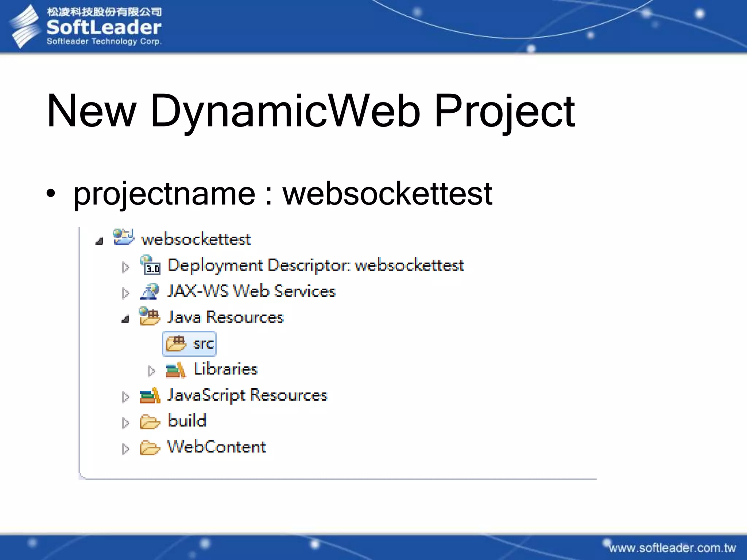
Task: Select 'Deployment Descriptor: websockettest' row text
Action: (316, 266)
